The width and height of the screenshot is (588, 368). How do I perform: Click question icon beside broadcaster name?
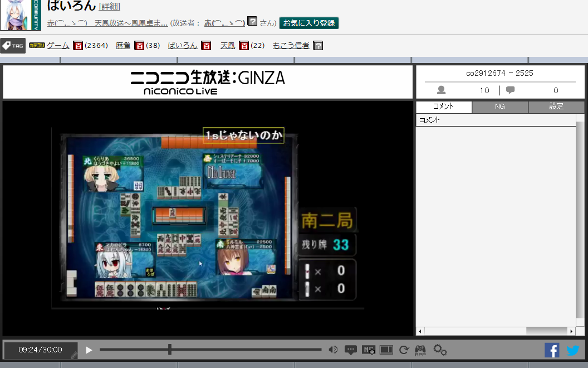(252, 21)
